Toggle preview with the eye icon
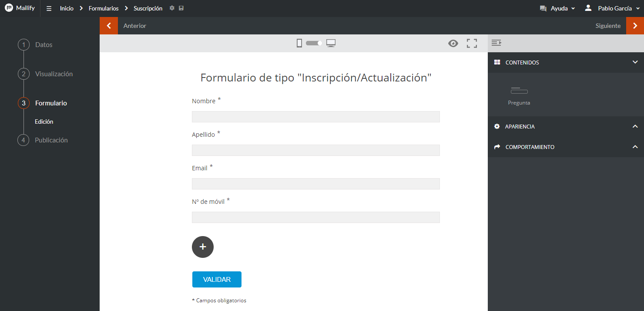 [x=453, y=43]
